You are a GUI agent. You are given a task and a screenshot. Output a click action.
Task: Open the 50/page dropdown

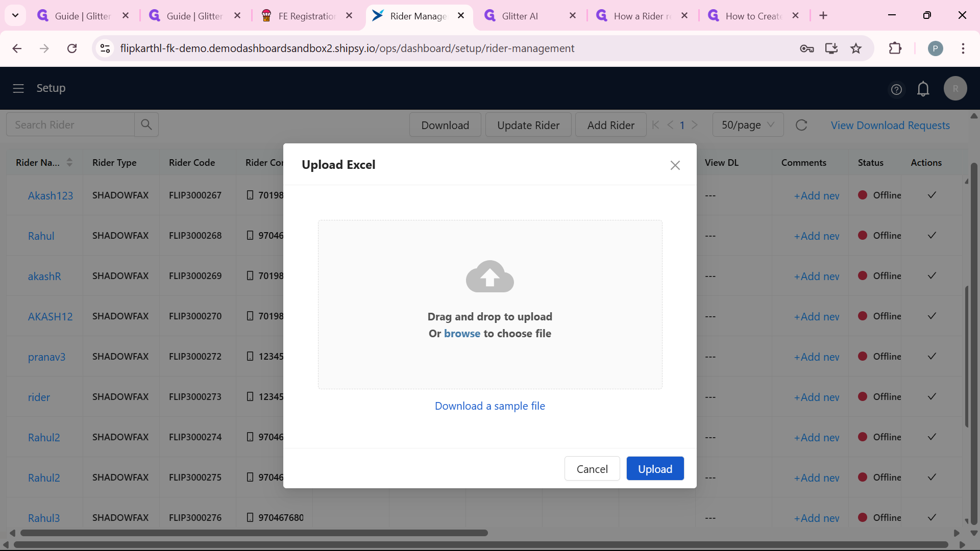(748, 125)
